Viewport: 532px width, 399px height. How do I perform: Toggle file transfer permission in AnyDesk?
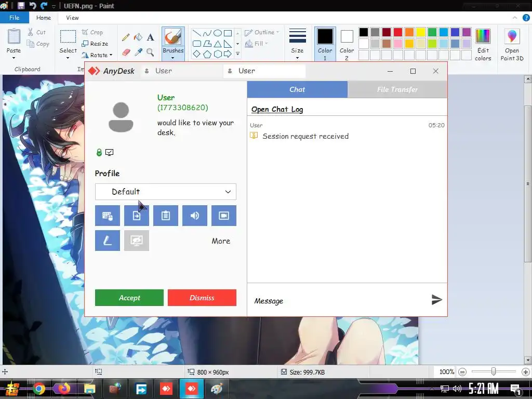coord(137,216)
